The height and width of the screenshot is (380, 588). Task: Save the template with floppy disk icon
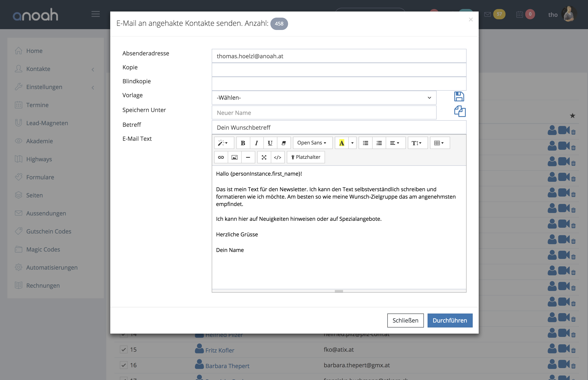tap(459, 96)
